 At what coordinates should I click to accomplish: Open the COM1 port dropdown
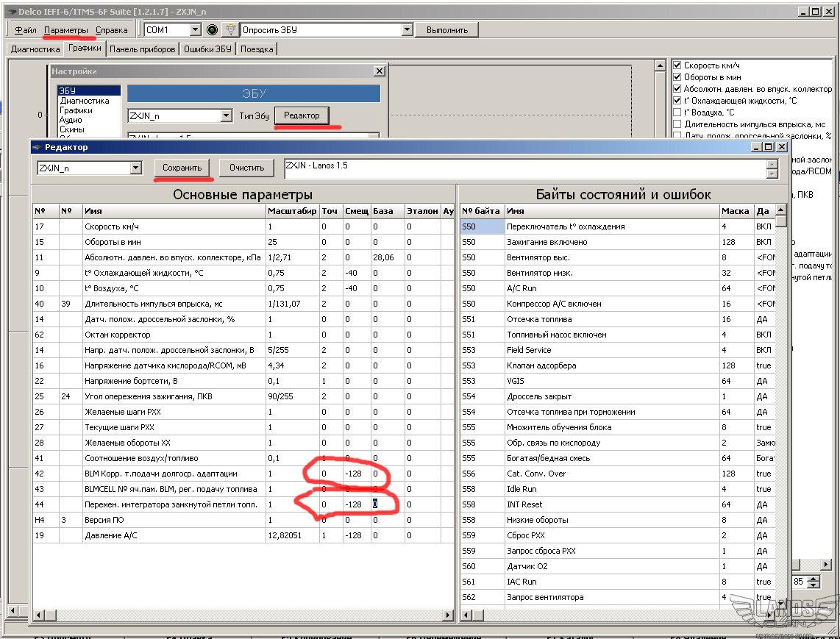point(195,30)
